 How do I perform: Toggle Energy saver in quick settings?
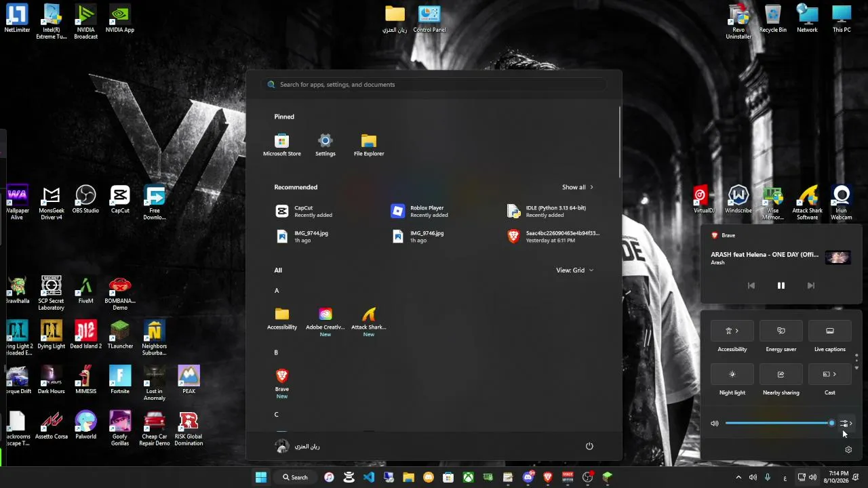click(x=781, y=331)
